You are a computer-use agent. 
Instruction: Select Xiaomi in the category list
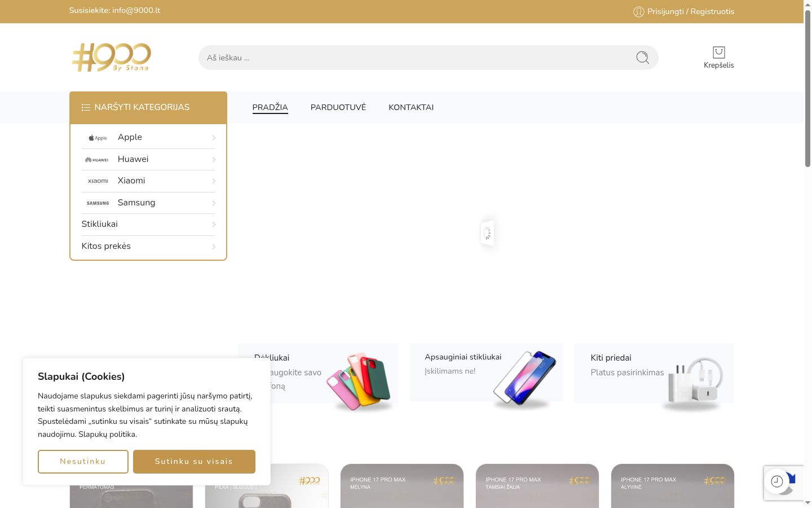[131, 181]
